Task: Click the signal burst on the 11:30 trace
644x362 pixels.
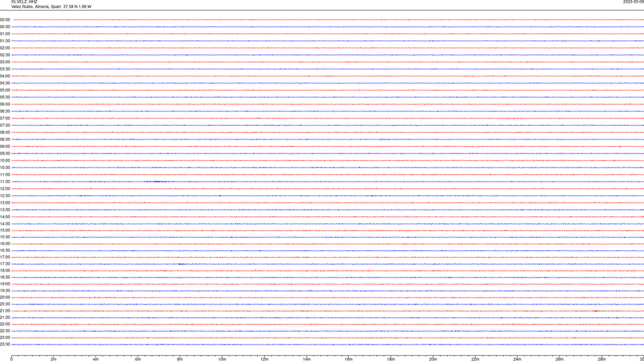Action: (158, 182)
